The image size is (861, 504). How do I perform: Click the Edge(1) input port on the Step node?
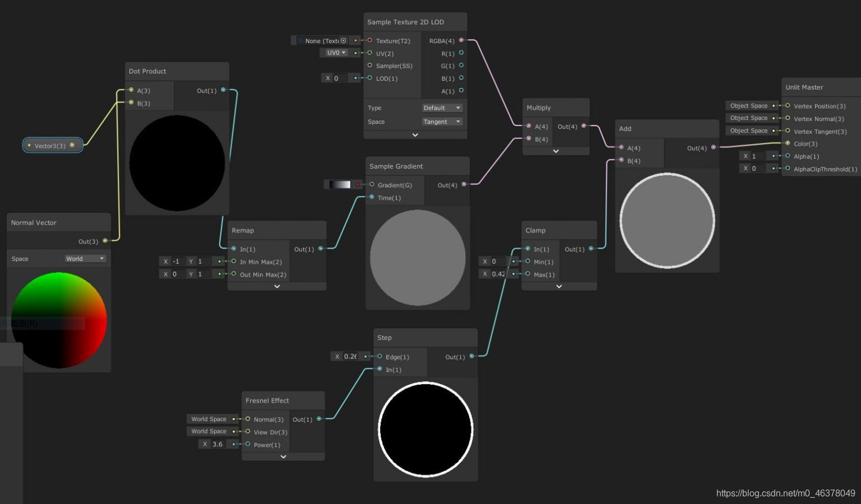pos(380,357)
